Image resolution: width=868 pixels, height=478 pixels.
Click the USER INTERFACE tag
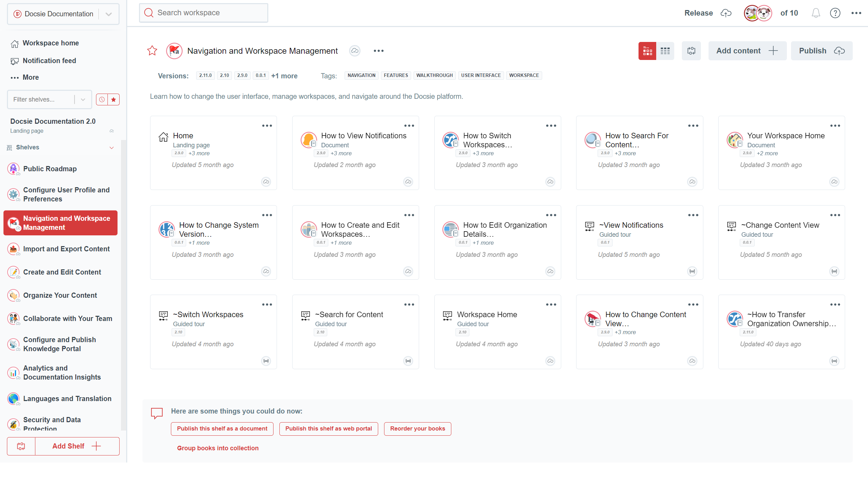pos(481,75)
